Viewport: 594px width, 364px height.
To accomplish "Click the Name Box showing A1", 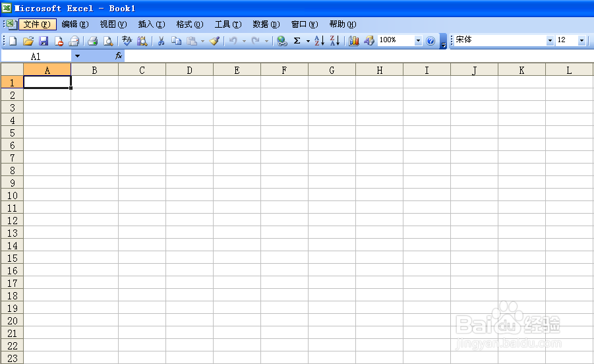I will pyautogui.click(x=36, y=57).
